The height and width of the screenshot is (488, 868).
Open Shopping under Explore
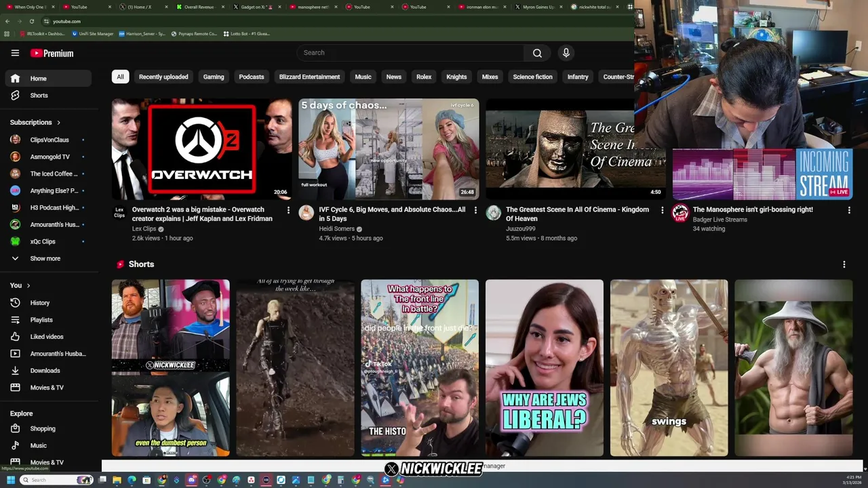[48, 429]
